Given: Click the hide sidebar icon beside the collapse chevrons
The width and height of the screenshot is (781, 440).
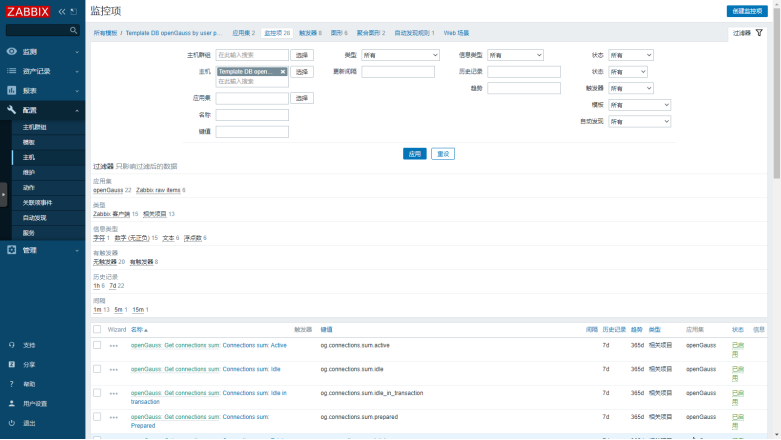Looking at the screenshot, I should (x=74, y=11).
